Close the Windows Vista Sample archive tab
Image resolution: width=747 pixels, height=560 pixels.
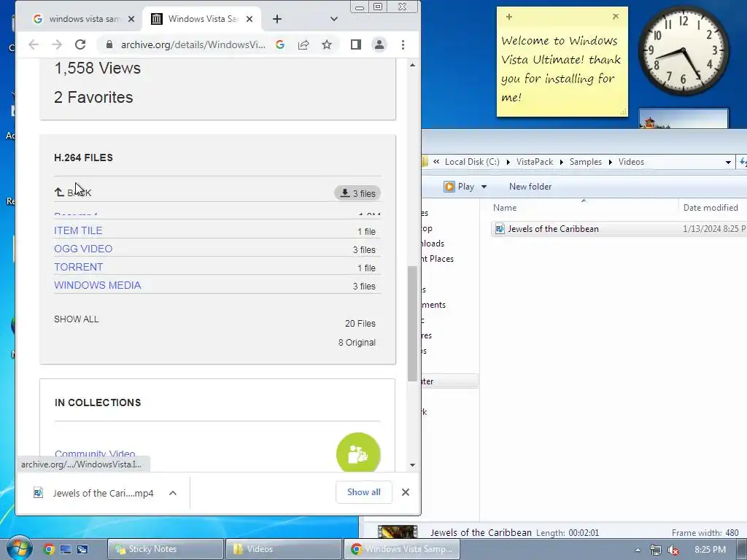[249, 19]
